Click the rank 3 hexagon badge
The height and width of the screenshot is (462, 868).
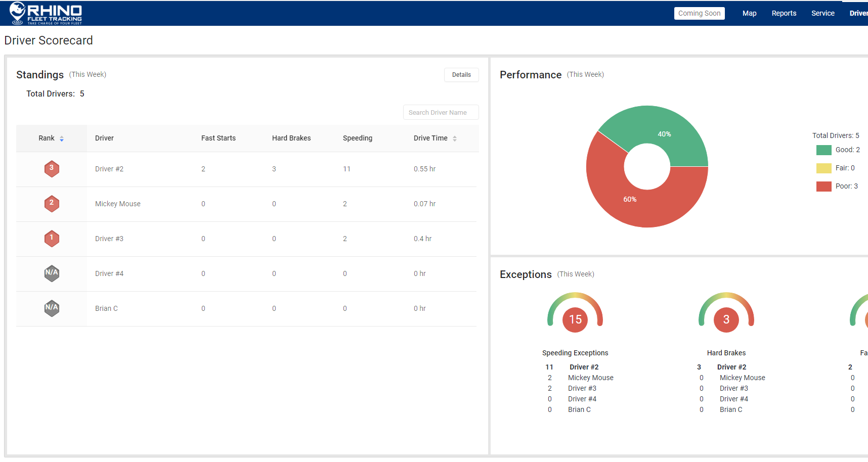52,169
